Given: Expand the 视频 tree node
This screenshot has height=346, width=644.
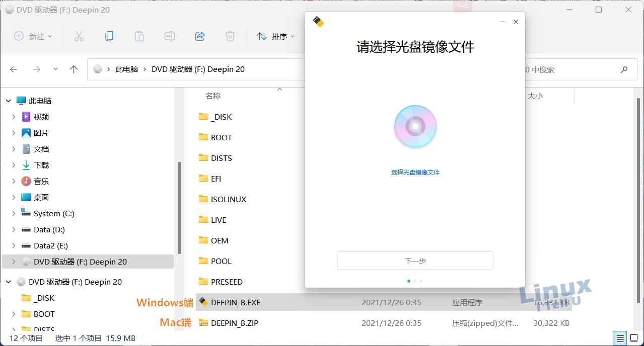Looking at the screenshot, I should pyautogui.click(x=14, y=117).
